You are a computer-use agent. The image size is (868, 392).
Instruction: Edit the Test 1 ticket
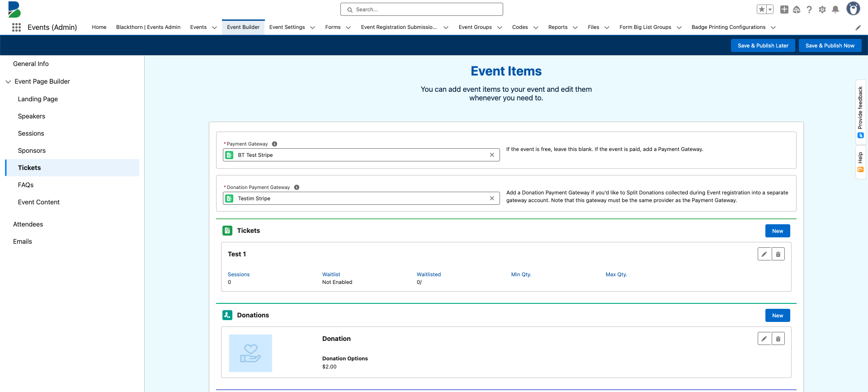[764, 254]
